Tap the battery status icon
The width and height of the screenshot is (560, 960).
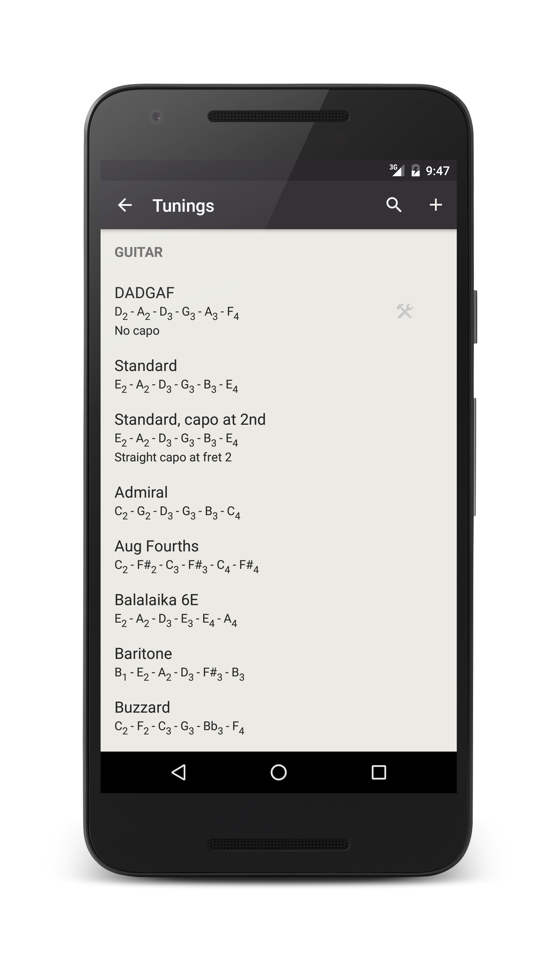[x=416, y=170]
